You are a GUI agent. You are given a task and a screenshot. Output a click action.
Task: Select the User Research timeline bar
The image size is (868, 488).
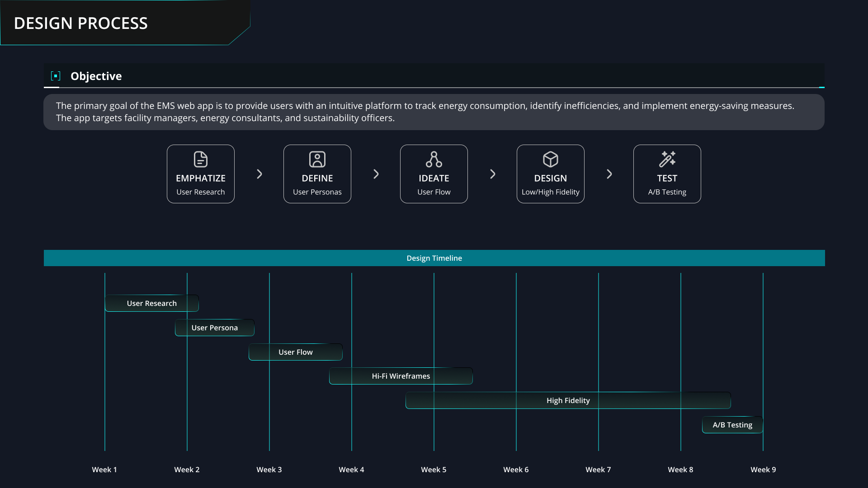pos(151,303)
